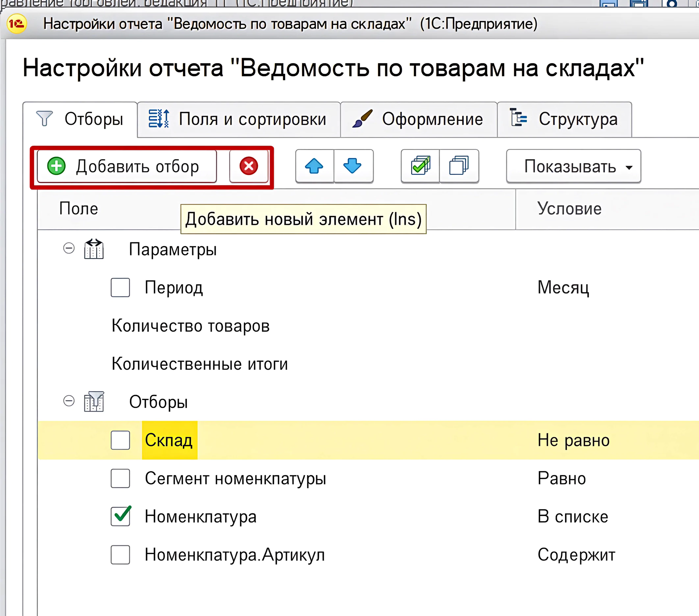Click the 1C logo in title bar
Screen dimensions: 699x616
(x=16, y=24)
